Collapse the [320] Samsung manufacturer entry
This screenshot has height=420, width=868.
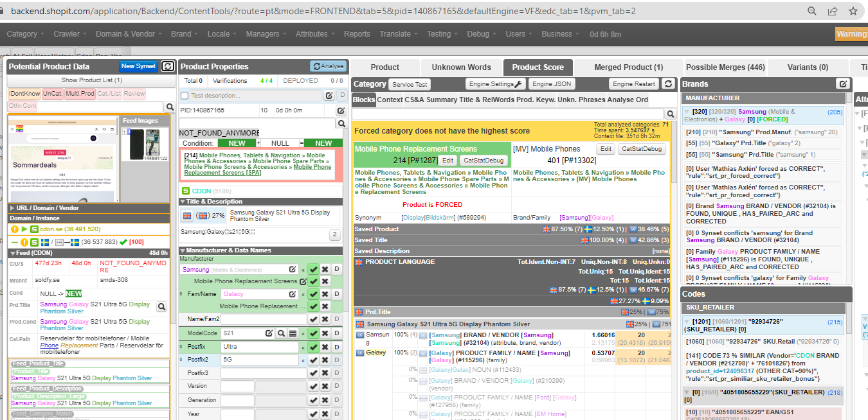(687, 112)
